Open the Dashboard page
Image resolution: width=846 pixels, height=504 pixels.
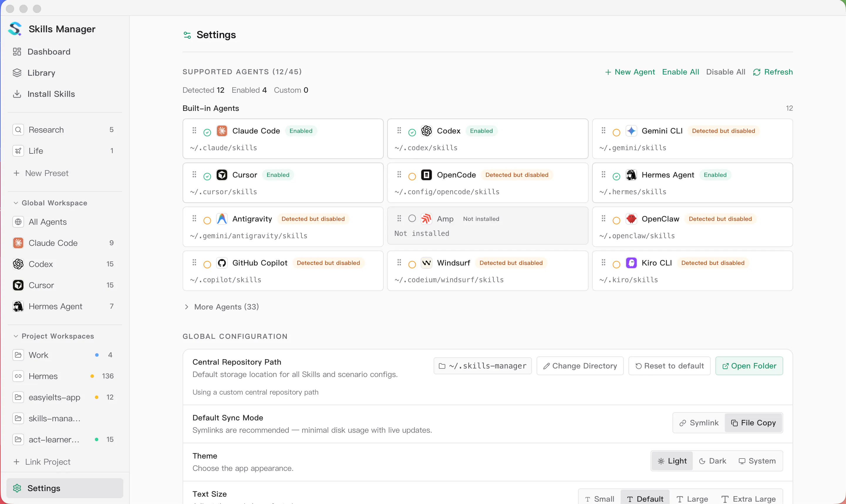[65, 52]
